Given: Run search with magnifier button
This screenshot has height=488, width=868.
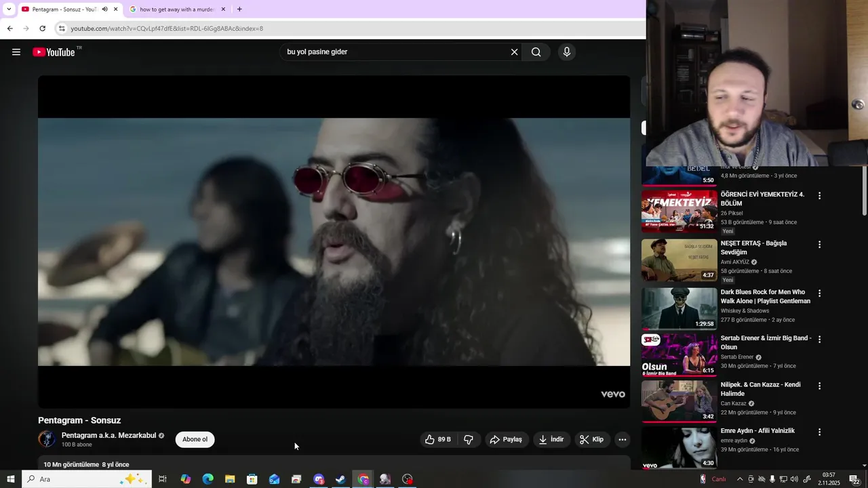Looking at the screenshot, I should (x=536, y=52).
